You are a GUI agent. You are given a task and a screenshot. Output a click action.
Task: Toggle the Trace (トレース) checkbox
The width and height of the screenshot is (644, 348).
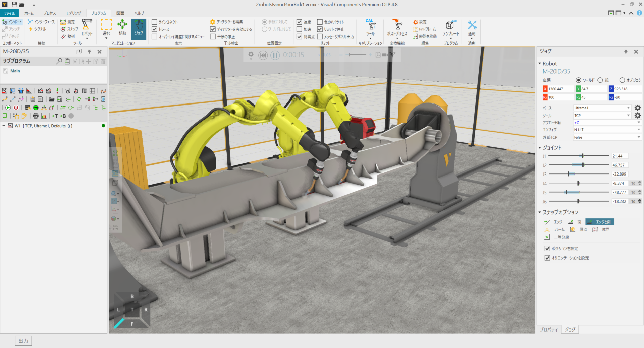(x=154, y=29)
